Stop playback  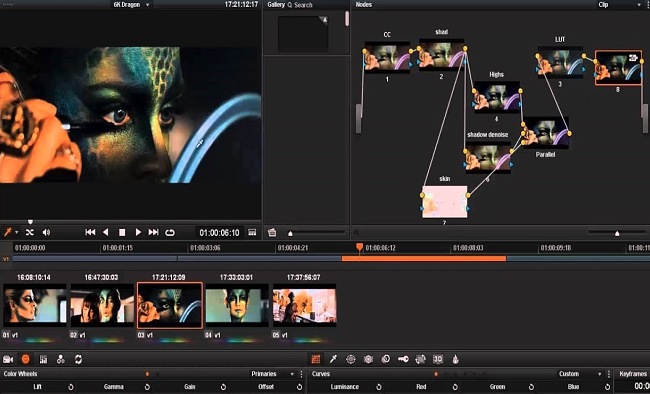coord(122,232)
